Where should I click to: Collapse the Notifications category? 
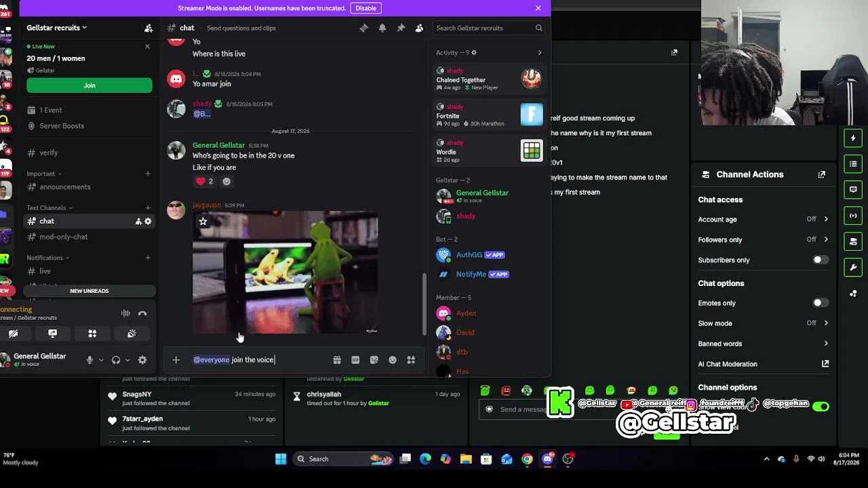tap(47, 258)
